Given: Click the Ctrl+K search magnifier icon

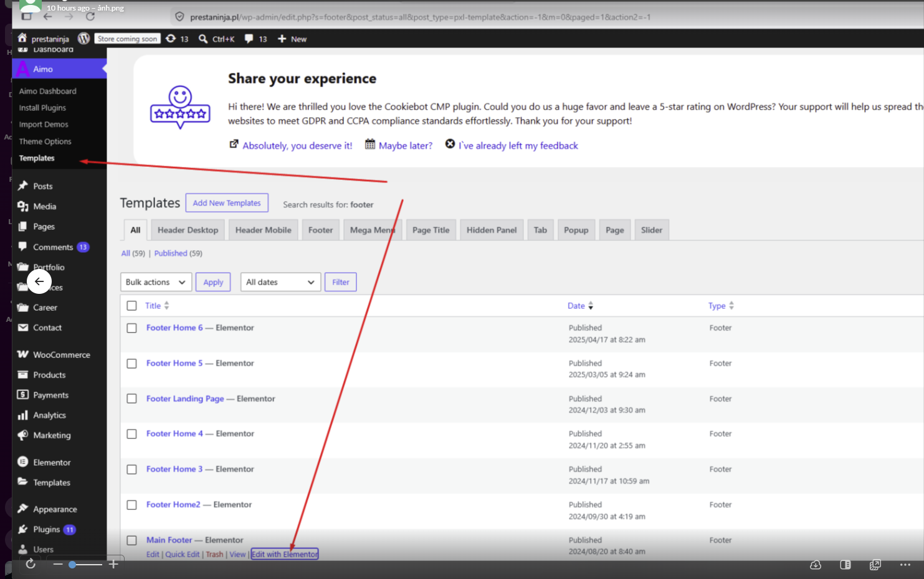Looking at the screenshot, I should click(x=203, y=39).
